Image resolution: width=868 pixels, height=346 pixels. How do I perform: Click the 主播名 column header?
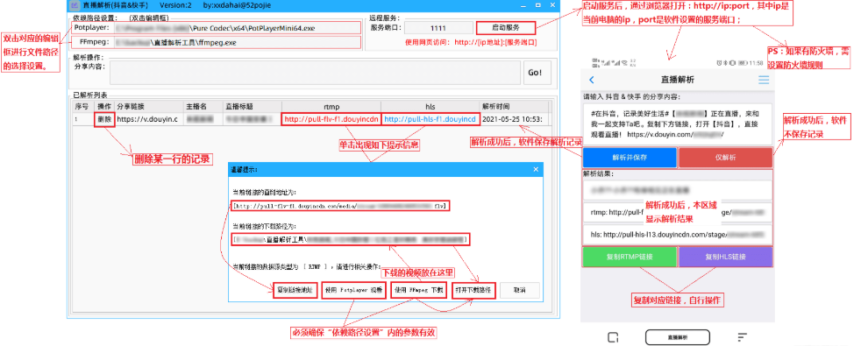pyautogui.click(x=203, y=106)
